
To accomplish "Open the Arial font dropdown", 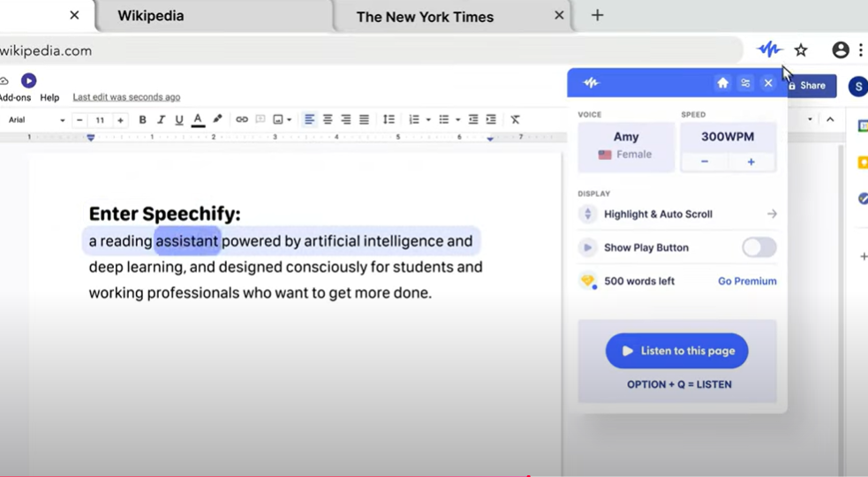I will (x=36, y=120).
